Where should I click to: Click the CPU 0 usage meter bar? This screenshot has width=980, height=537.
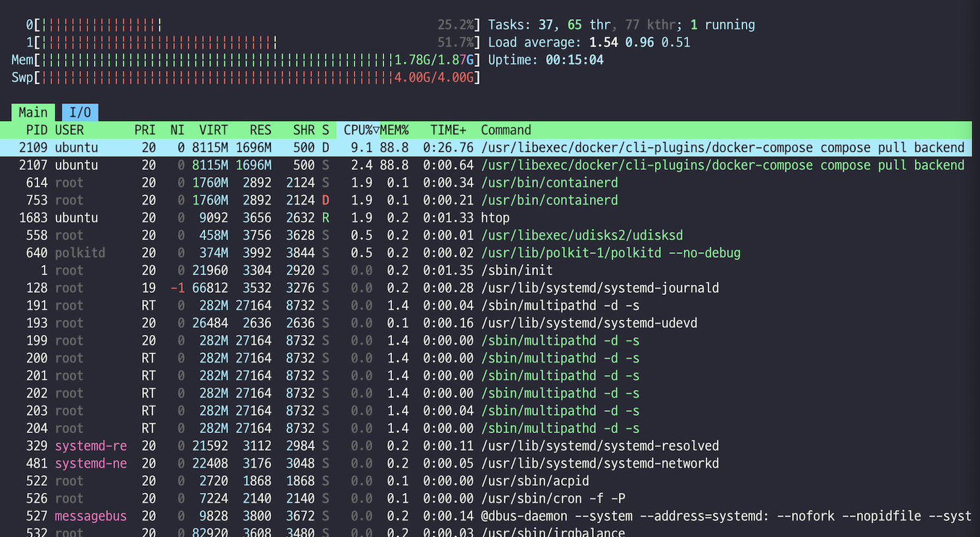(x=253, y=25)
